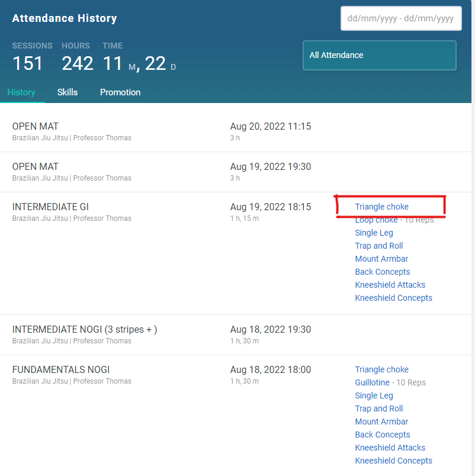Open Loop choke skill link
475x476 pixels.
point(376,220)
